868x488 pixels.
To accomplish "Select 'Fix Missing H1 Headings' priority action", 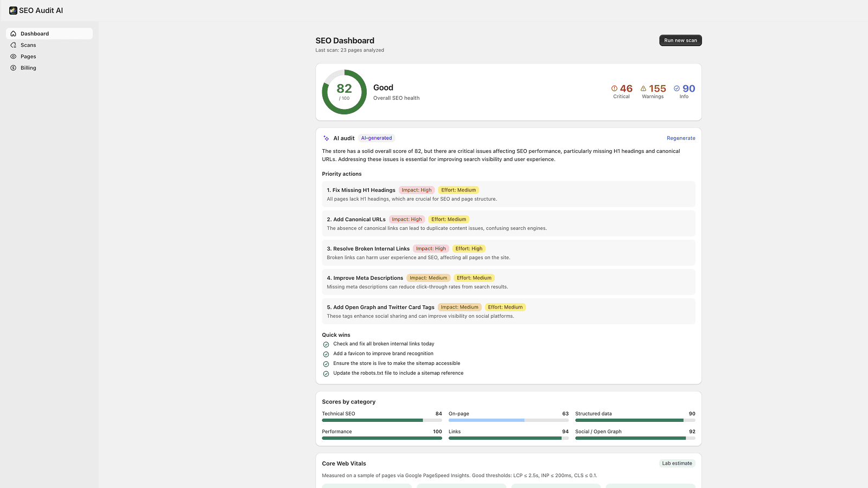I will pyautogui.click(x=508, y=194).
